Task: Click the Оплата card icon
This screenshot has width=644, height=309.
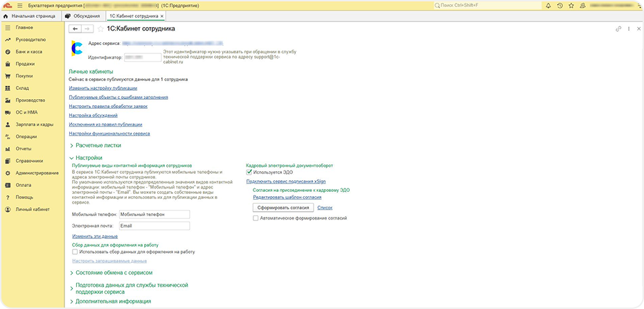Action: point(8,185)
